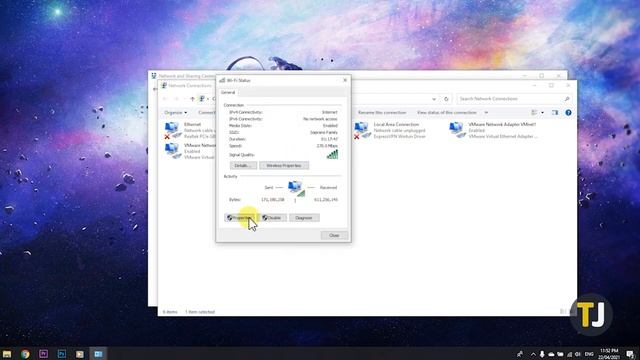Open the taskbar clock and date
Screen dimensions: 640x360
609,354
